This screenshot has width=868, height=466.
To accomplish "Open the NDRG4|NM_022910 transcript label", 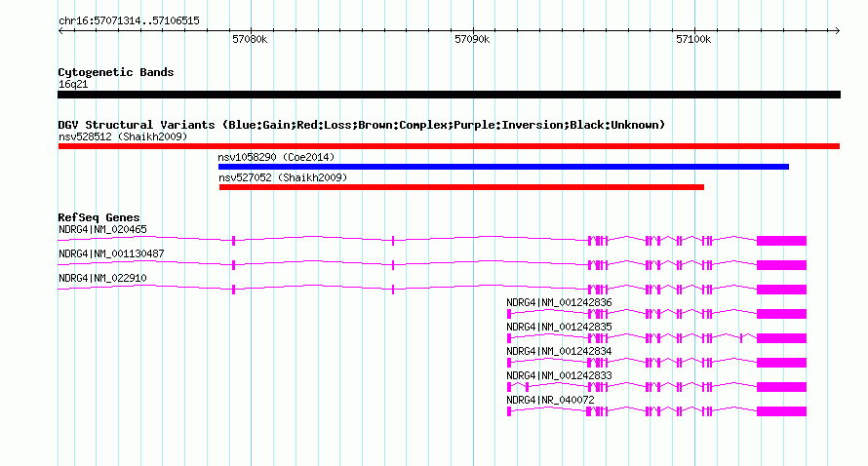I will pos(103,278).
